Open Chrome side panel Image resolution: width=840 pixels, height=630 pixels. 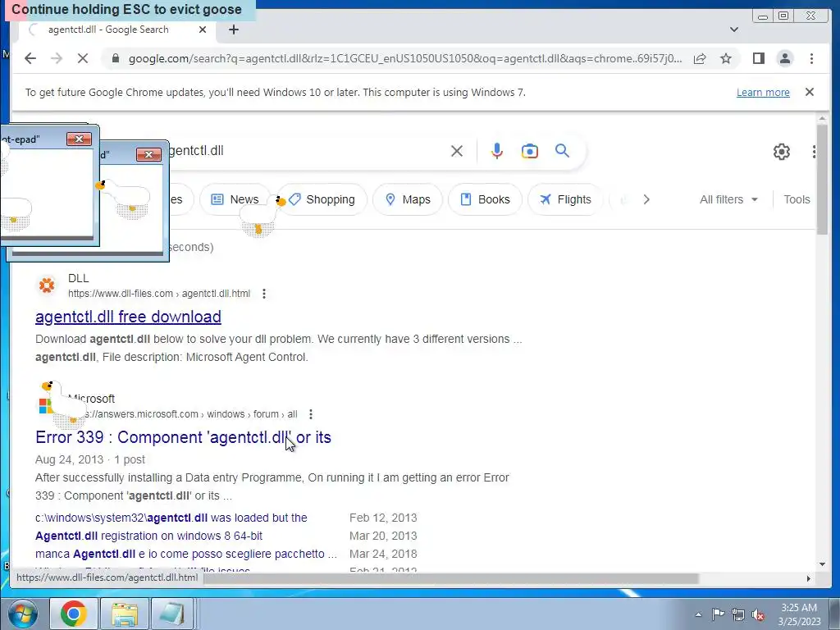click(x=759, y=58)
